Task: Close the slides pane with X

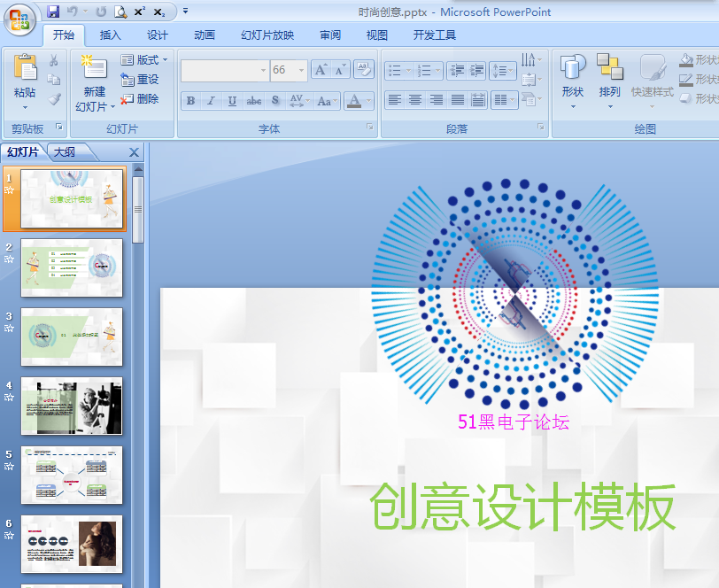Action: pyautogui.click(x=134, y=152)
